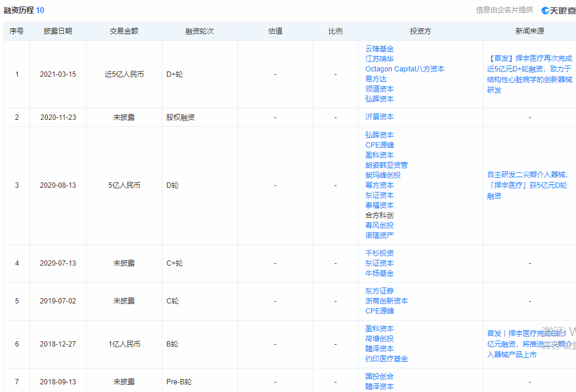Viewport: 576px width, 392px height.
Task: Open investor link 东方证券
Action: click(379, 291)
